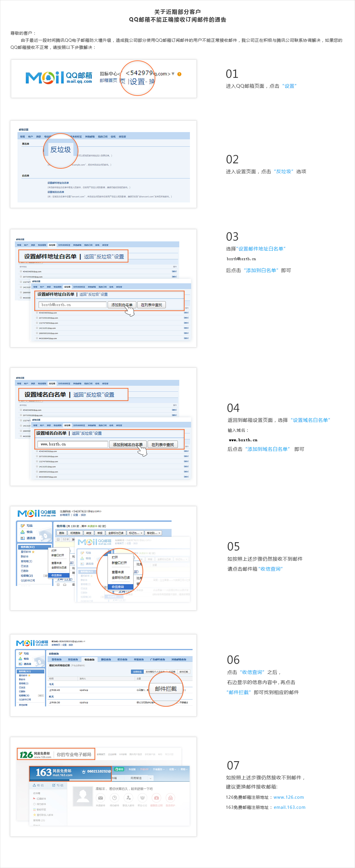This screenshot has height=868, width=355.
Task: Click the orange warning icon beside account name
Action: (x=179, y=74)
